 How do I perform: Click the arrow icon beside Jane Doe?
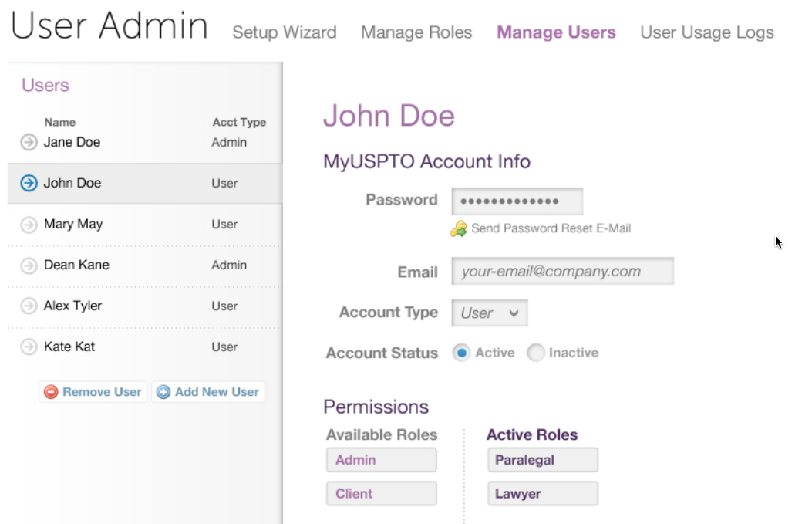pyautogui.click(x=29, y=142)
